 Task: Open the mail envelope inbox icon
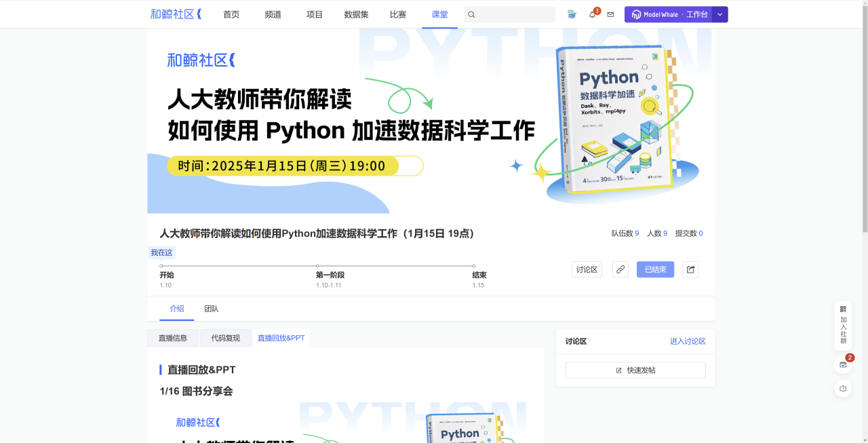(610, 14)
